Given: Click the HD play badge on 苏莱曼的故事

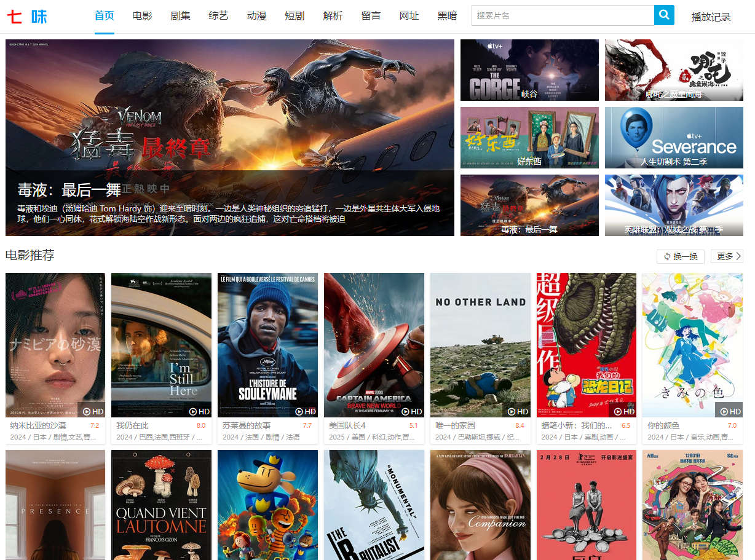Looking at the screenshot, I should [306, 411].
